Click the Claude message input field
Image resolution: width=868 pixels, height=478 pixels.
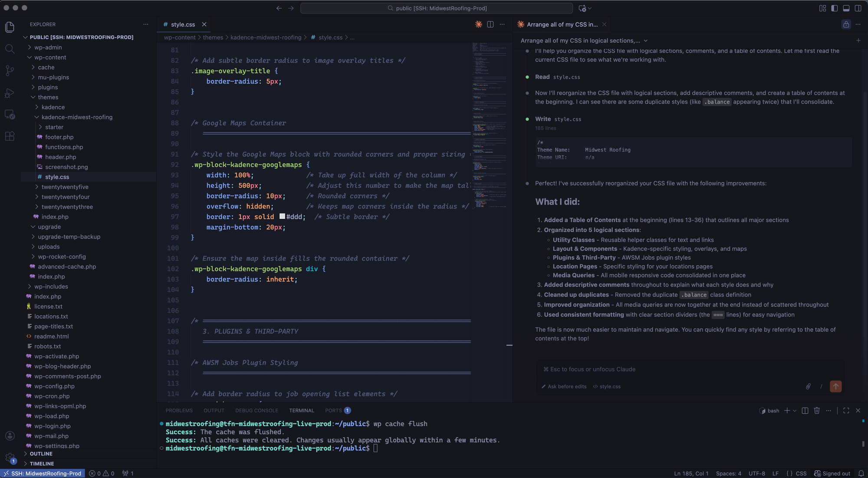[x=690, y=369]
